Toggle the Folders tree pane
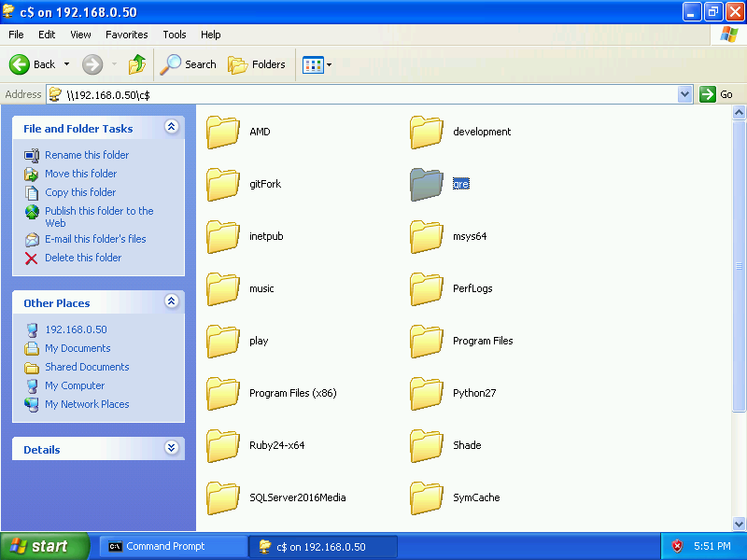The width and height of the screenshot is (747, 560). [x=257, y=64]
